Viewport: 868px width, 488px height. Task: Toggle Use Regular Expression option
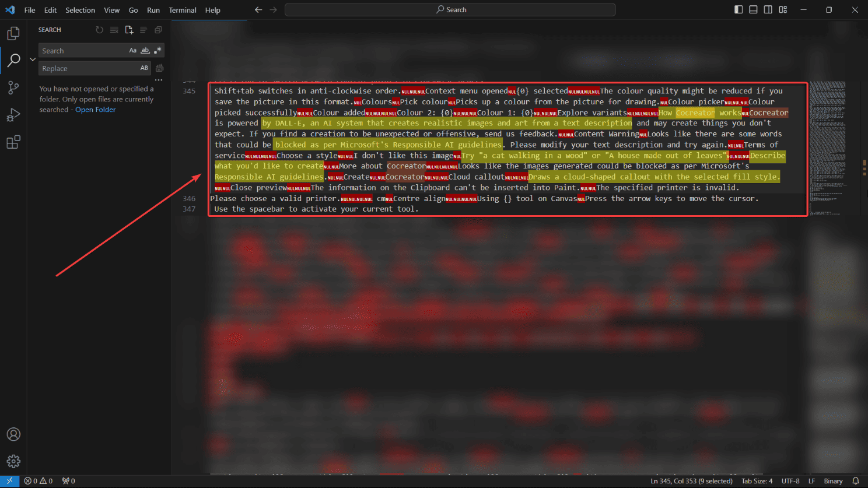click(157, 51)
